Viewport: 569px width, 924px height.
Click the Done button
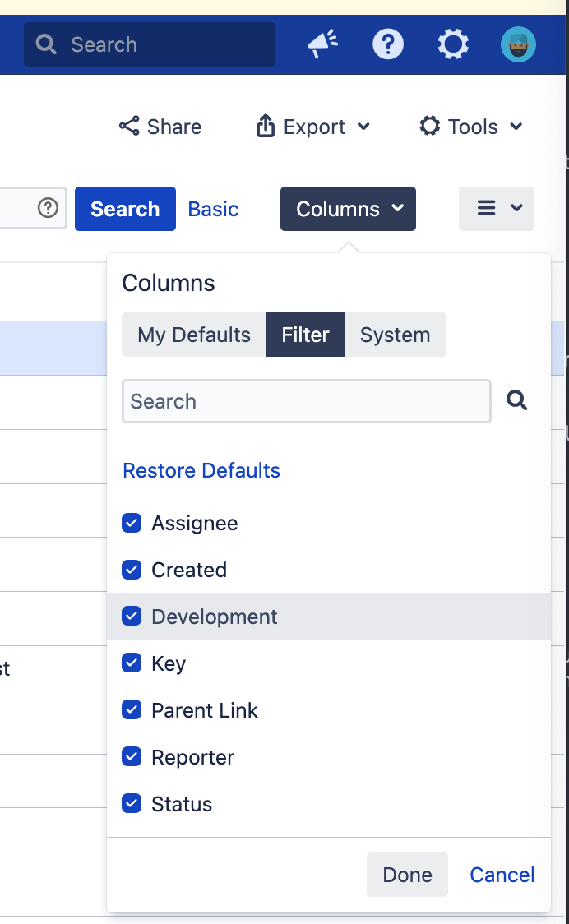coord(407,875)
